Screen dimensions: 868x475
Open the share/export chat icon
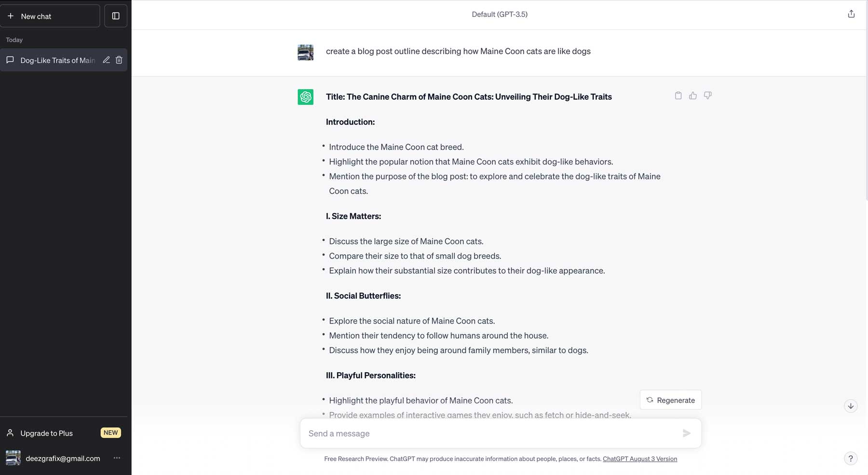coord(851,14)
